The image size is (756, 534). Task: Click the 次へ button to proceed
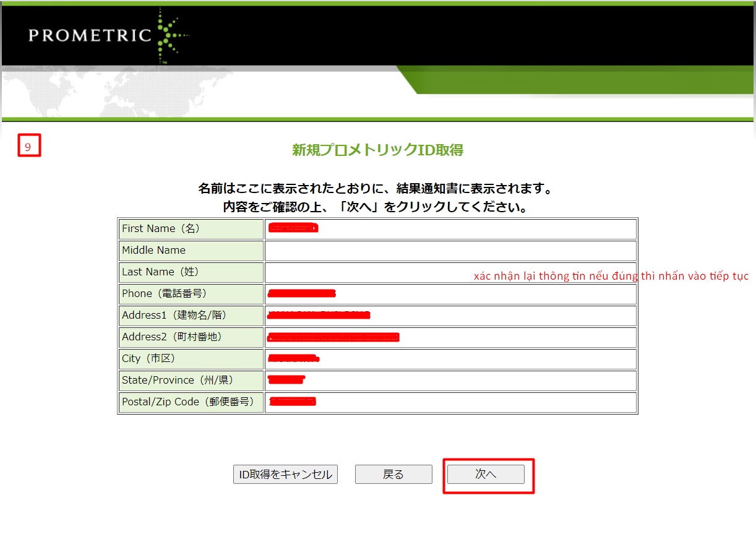(x=486, y=474)
